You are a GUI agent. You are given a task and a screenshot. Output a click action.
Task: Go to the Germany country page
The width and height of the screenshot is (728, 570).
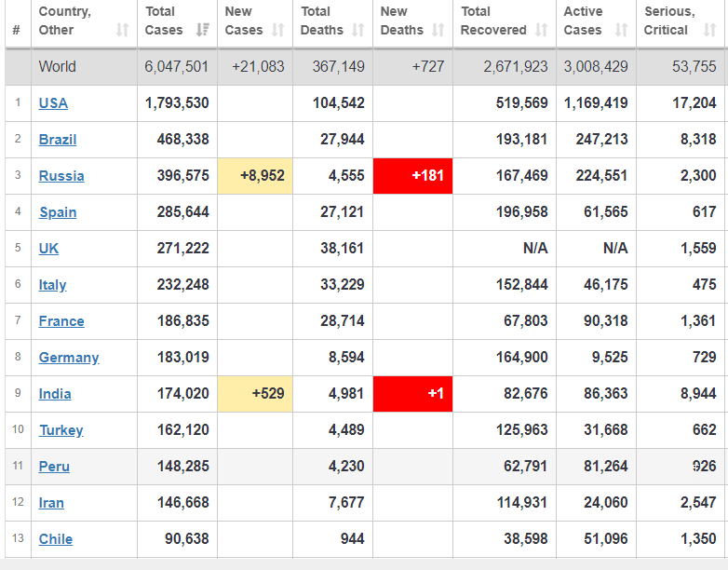[69, 358]
